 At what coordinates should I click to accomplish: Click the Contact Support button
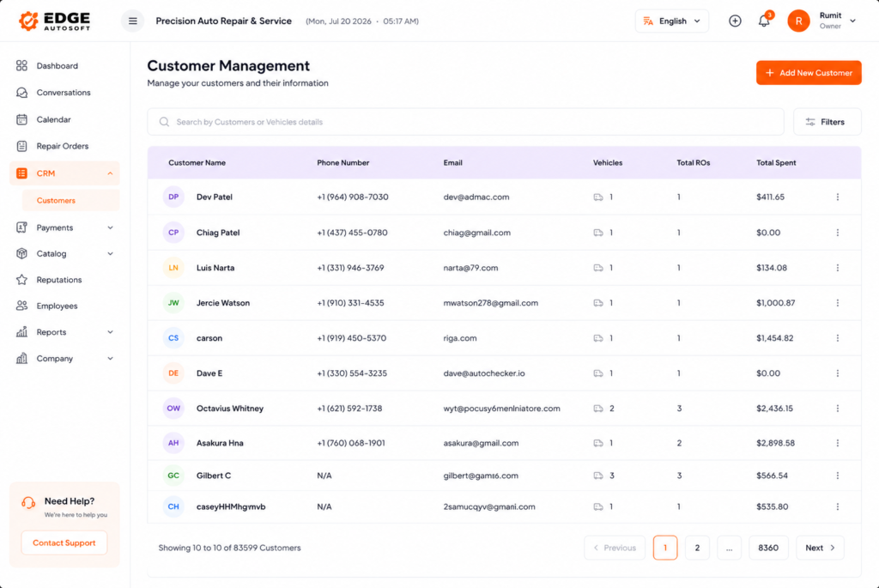click(x=64, y=543)
